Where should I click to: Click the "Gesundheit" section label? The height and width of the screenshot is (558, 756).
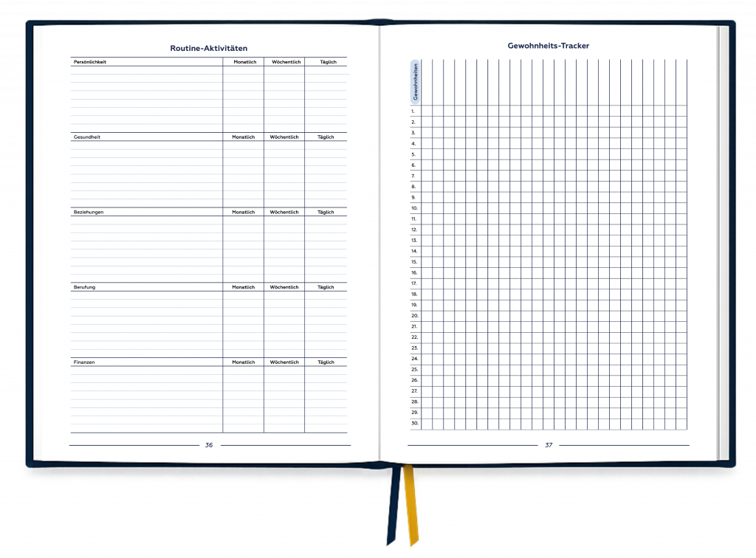(86, 137)
